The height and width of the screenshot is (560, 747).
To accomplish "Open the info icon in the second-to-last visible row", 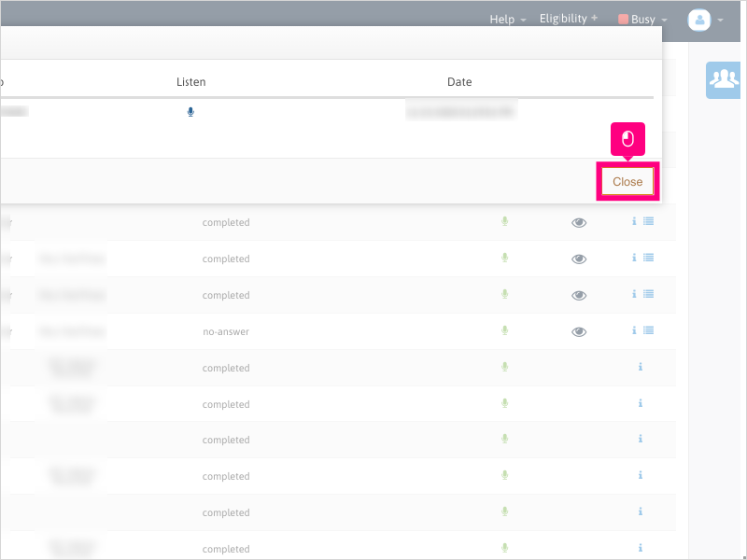I will (x=641, y=511).
